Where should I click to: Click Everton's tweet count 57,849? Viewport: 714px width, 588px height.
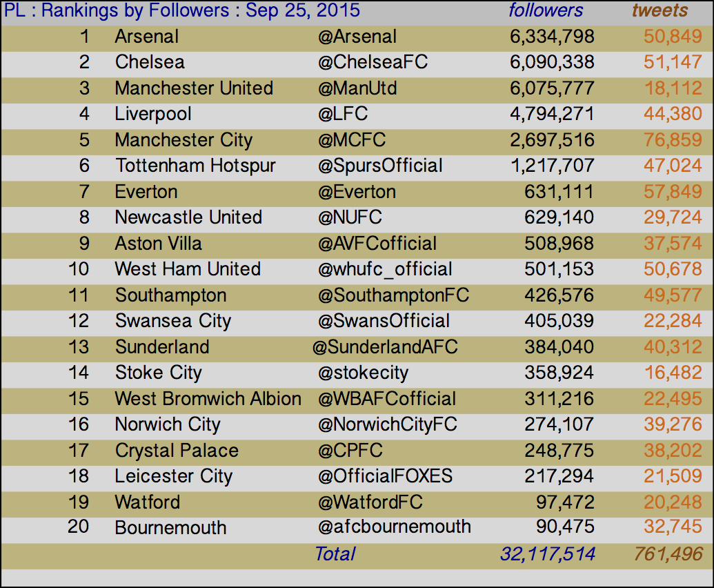coord(673,192)
